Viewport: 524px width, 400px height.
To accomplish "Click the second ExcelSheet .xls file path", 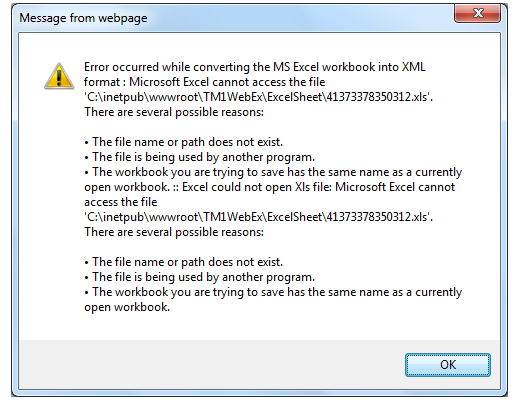I will [258, 217].
